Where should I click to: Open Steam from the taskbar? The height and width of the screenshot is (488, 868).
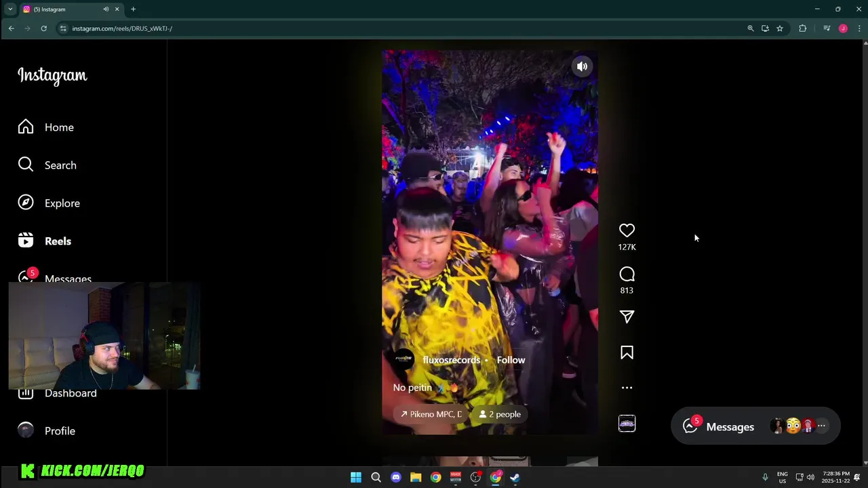515,477
